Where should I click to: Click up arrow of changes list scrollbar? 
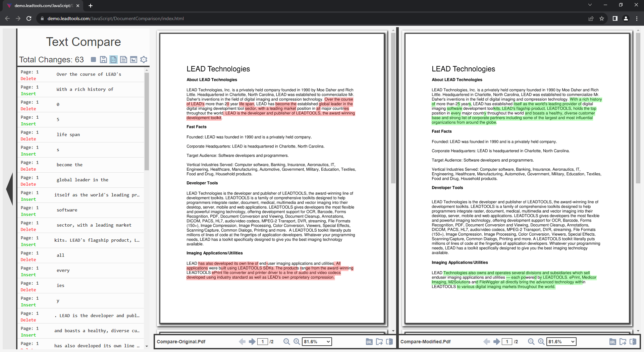[147, 70]
